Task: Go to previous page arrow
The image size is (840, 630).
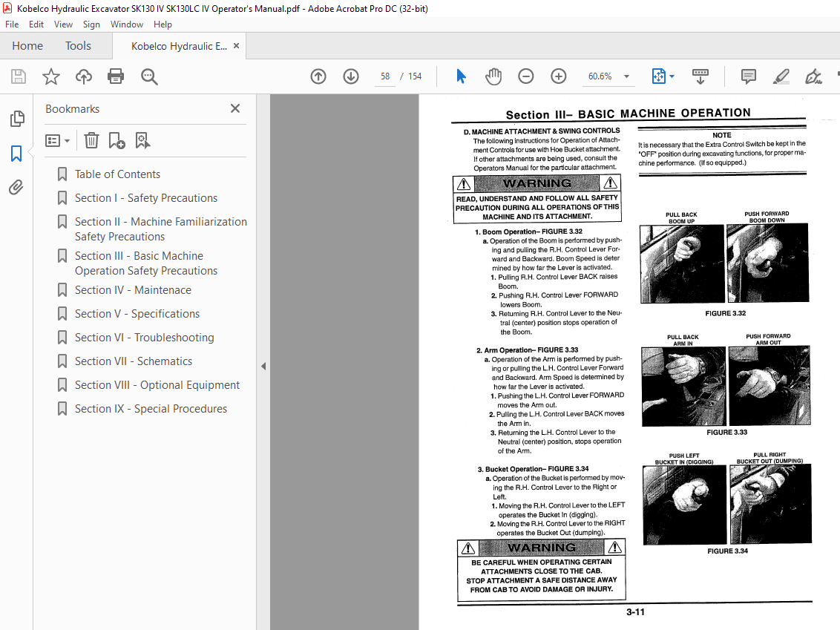Action: (x=318, y=76)
